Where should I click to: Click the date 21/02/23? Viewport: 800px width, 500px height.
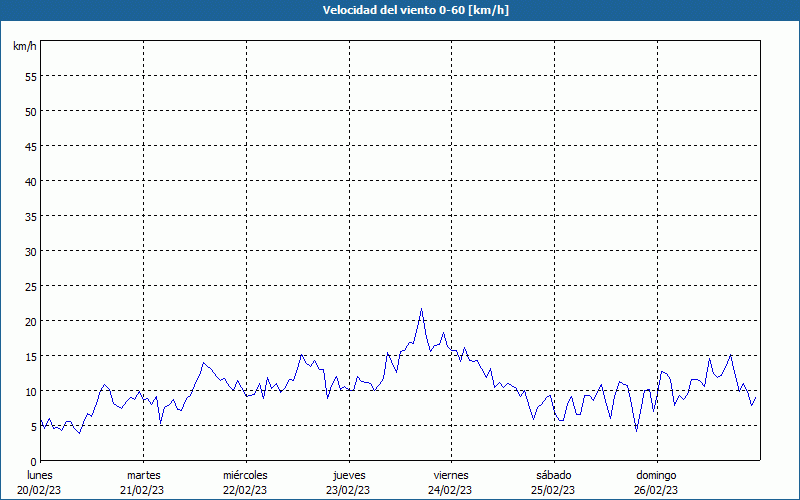142,490
